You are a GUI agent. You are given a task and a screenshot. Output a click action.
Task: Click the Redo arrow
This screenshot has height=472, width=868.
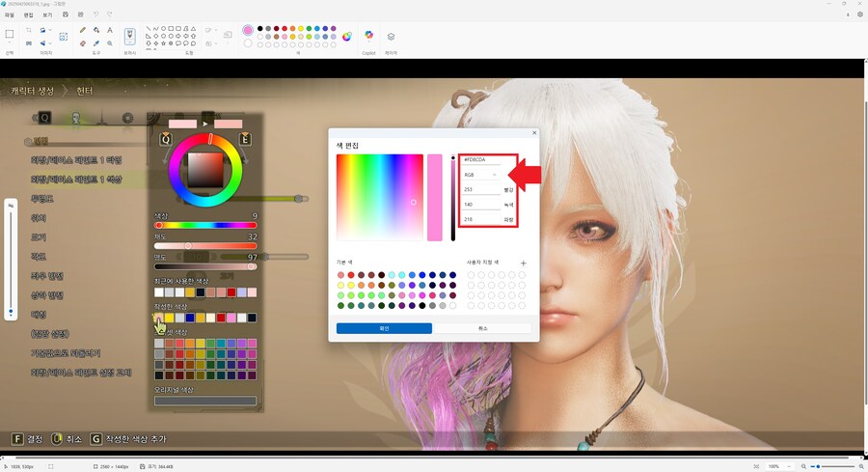click(109, 14)
